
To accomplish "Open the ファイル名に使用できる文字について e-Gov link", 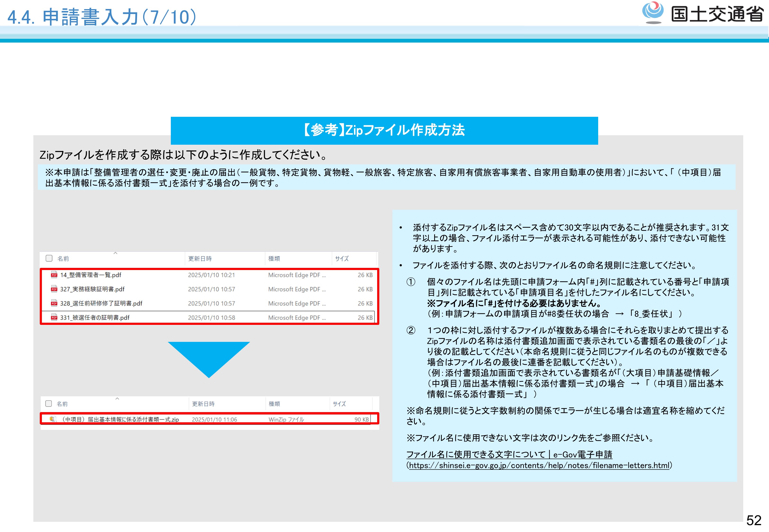I will [x=509, y=454].
